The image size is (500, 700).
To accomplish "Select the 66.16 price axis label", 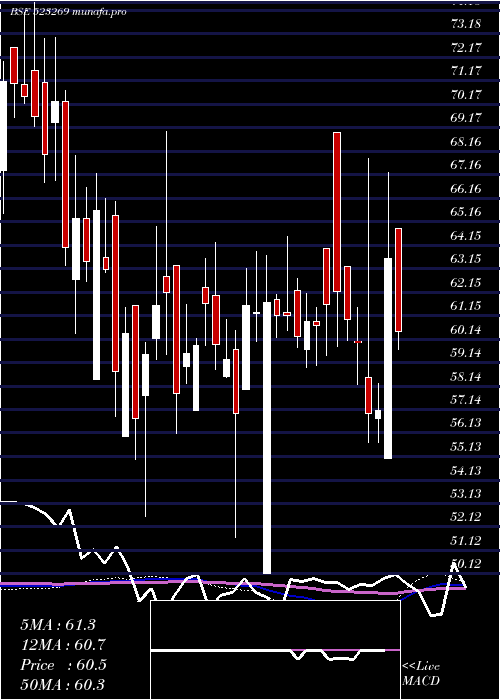I will tap(466, 188).
